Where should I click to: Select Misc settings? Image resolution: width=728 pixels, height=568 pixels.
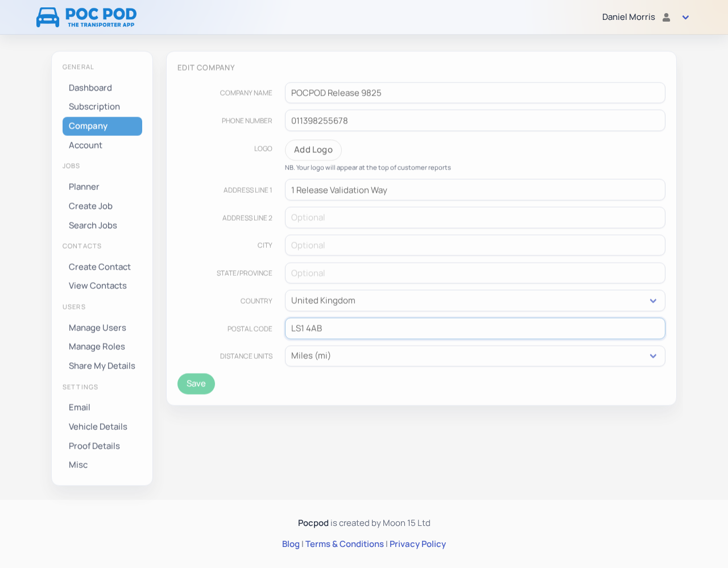[x=102, y=465]
